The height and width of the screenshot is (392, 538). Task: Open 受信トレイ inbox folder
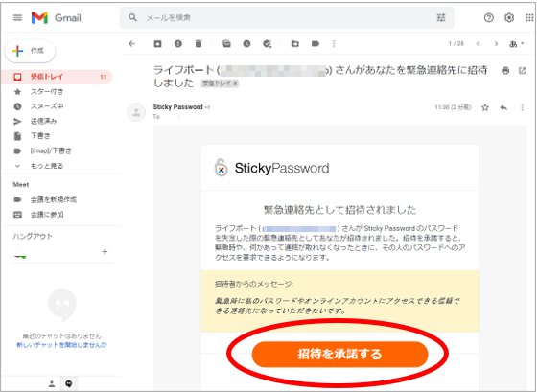(57, 77)
